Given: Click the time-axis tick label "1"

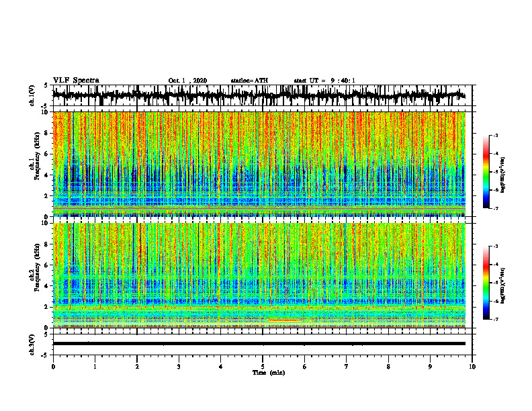Looking at the screenshot, I should (95, 367).
